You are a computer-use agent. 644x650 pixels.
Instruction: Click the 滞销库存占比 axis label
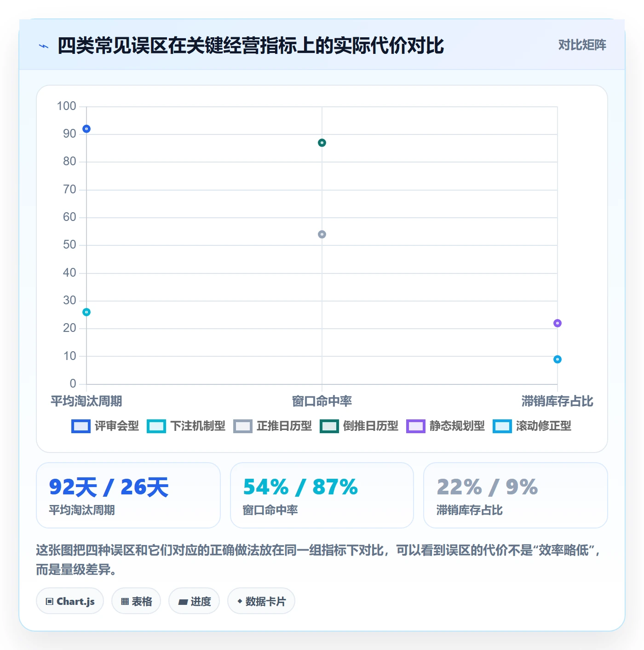[x=558, y=401]
